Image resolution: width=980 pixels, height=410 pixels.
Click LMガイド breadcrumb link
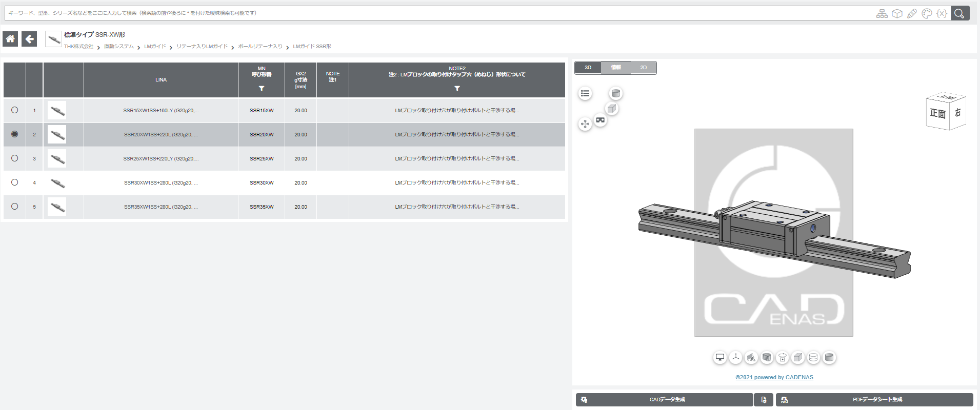click(x=155, y=47)
